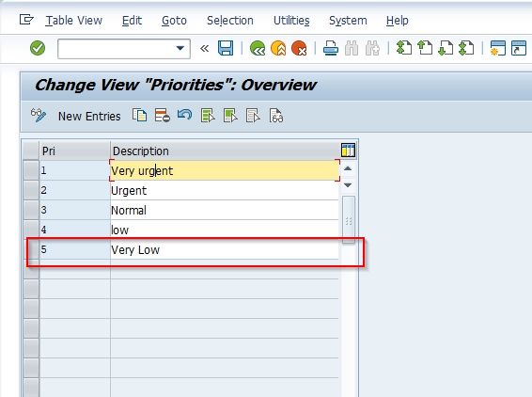Collapse command field with double chevron
This screenshot has width=532, height=397.
tap(204, 49)
